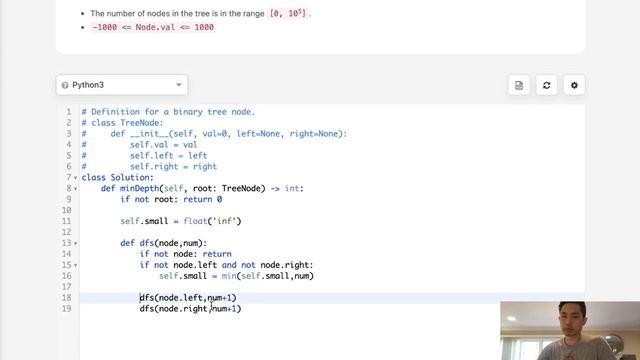Click the min(self.small,num) line
The image size is (640, 360).
click(x=236, y=276)
